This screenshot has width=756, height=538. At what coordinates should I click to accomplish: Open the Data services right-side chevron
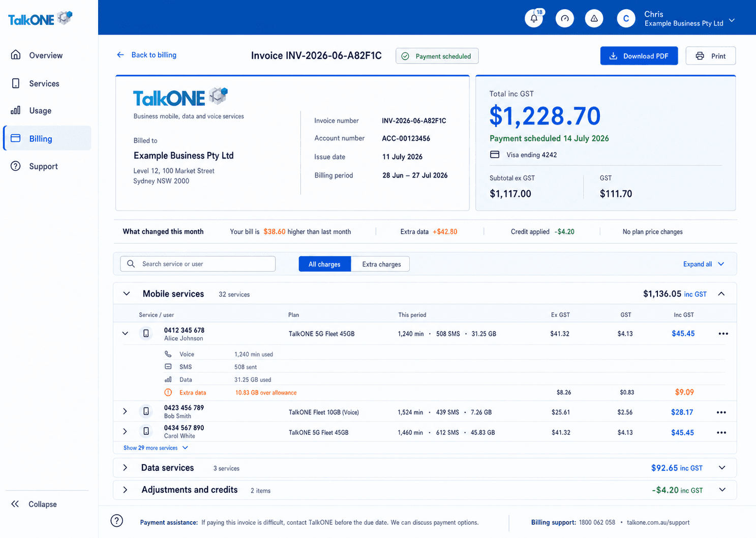[722, 468]
